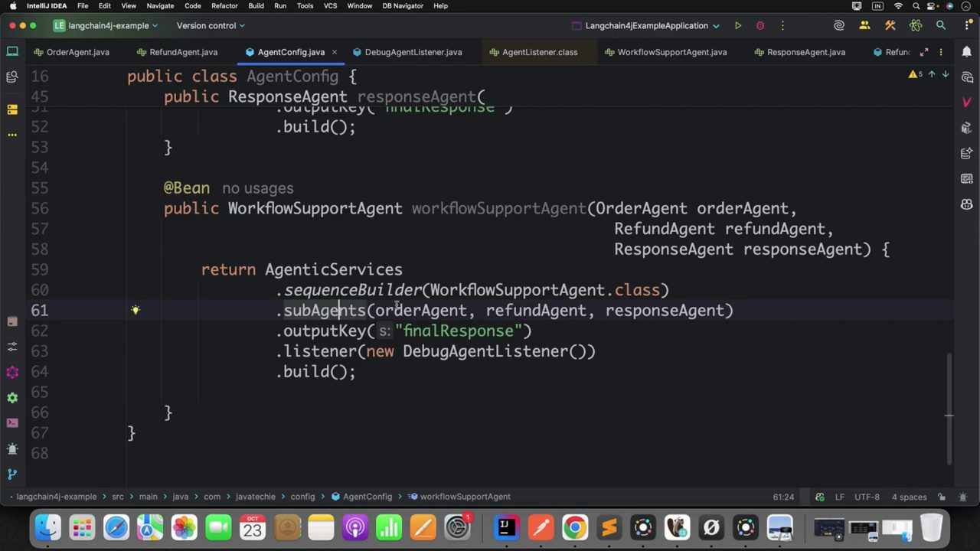980x551 pixels.
Task: Open the Project tool window icon
Action: (12, 52)
